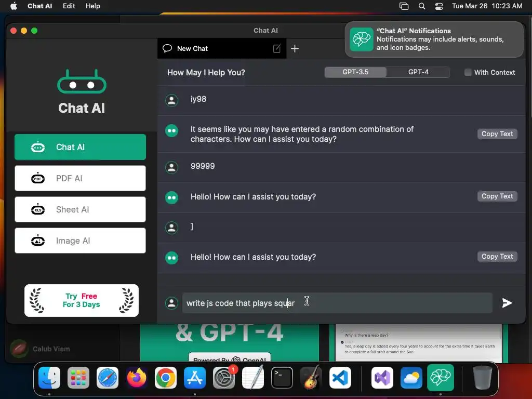Open the Trash in the Dock

(x=483, y=378)
